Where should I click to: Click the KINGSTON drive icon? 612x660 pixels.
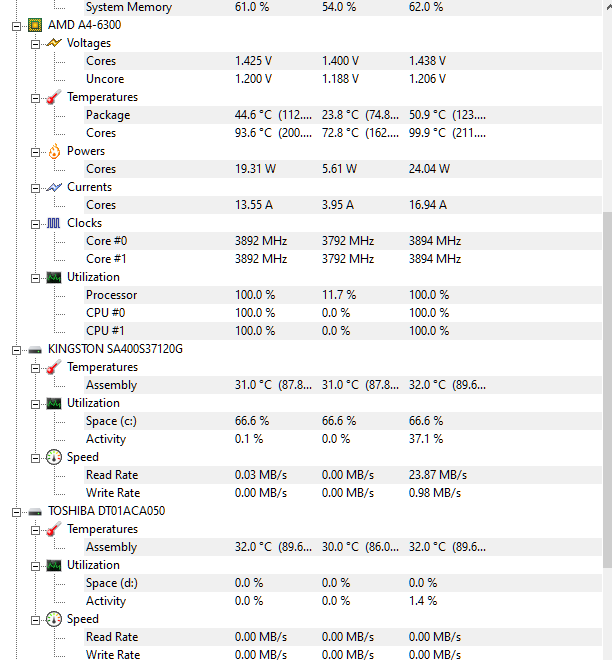coord(35,349)
